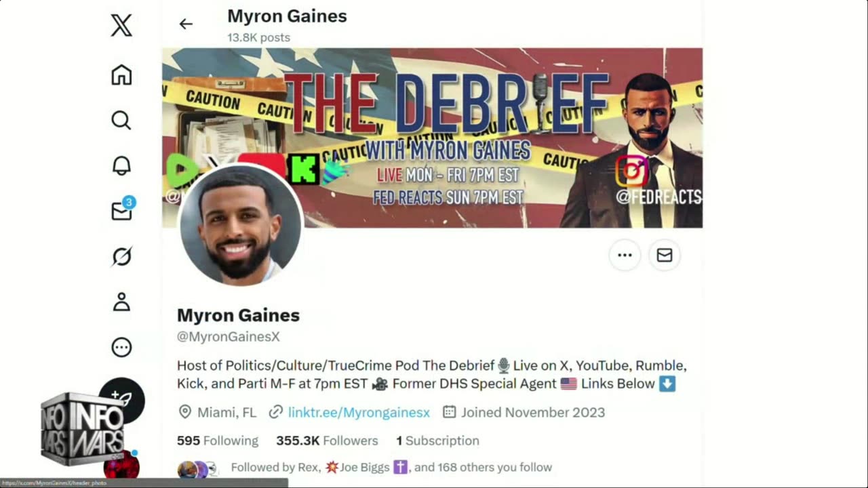Open the three-dot profile options menu

click(625, 256)
